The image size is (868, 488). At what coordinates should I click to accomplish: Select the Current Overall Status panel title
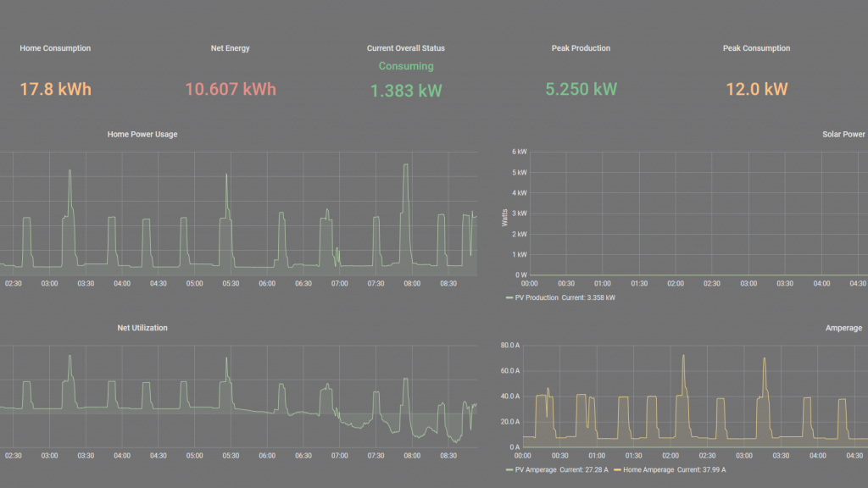pyautogui.click(x=405, y=48)
